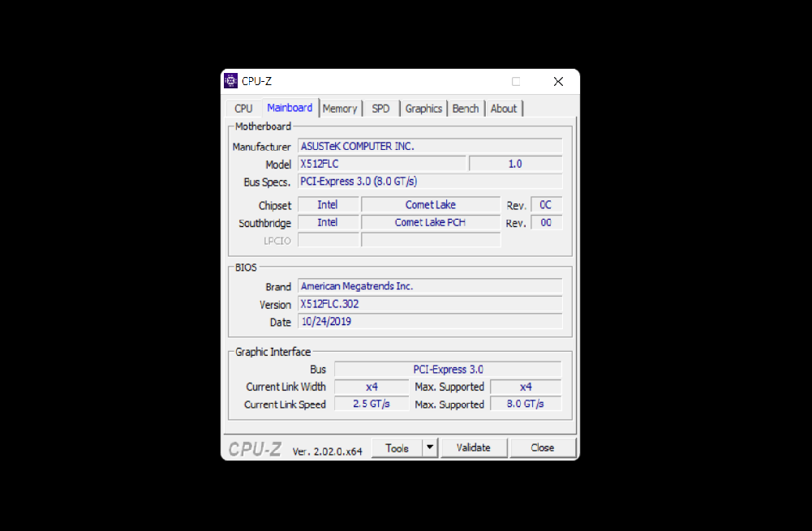Screen dimensions: 812x531
Task: Click the Comet Lake PCH field
Action: point(431,223)
